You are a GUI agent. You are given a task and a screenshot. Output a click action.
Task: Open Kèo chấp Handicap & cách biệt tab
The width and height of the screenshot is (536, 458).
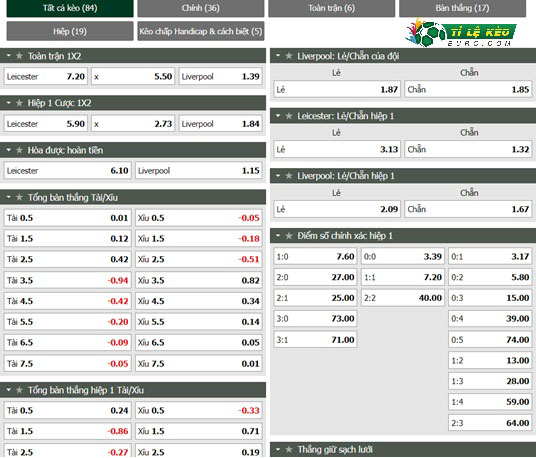[201, 31]
